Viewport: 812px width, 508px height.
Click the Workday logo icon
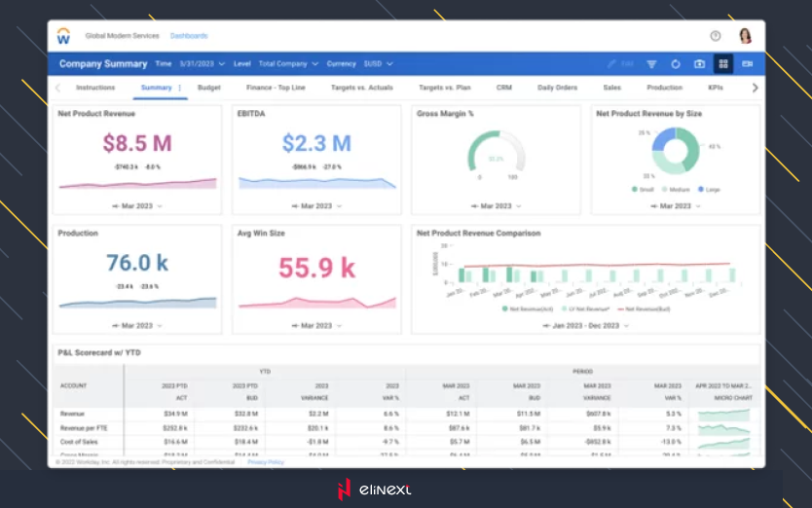point(63,36)
